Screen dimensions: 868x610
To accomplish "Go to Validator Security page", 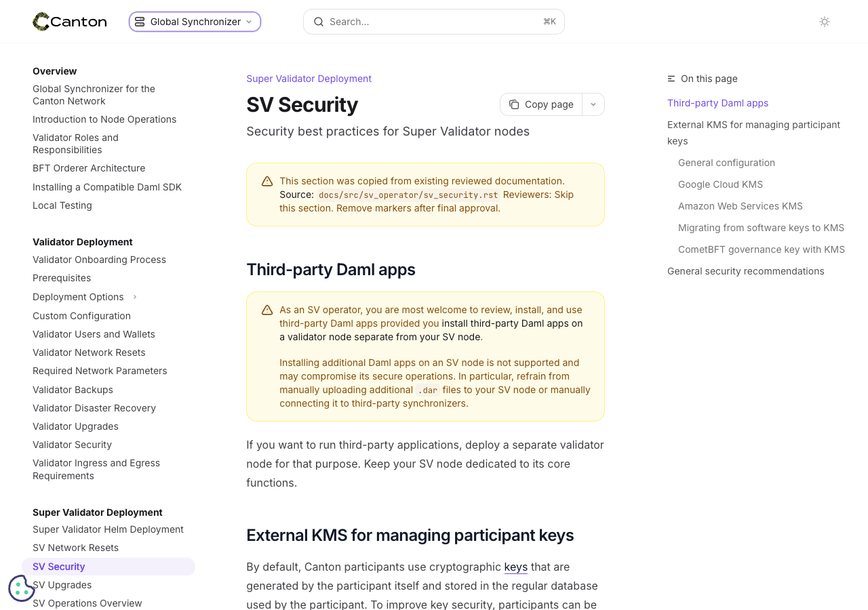I will [72, 445].
